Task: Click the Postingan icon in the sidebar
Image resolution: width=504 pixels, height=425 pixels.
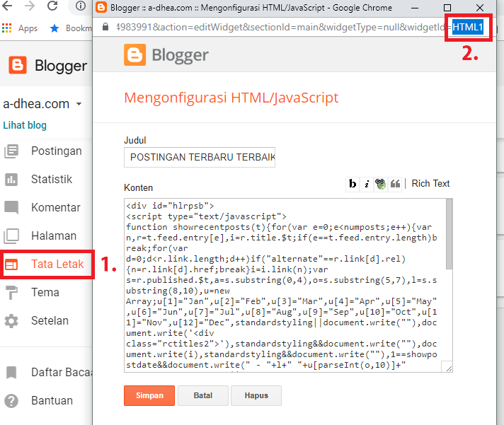Action: [x=11, y=151]
